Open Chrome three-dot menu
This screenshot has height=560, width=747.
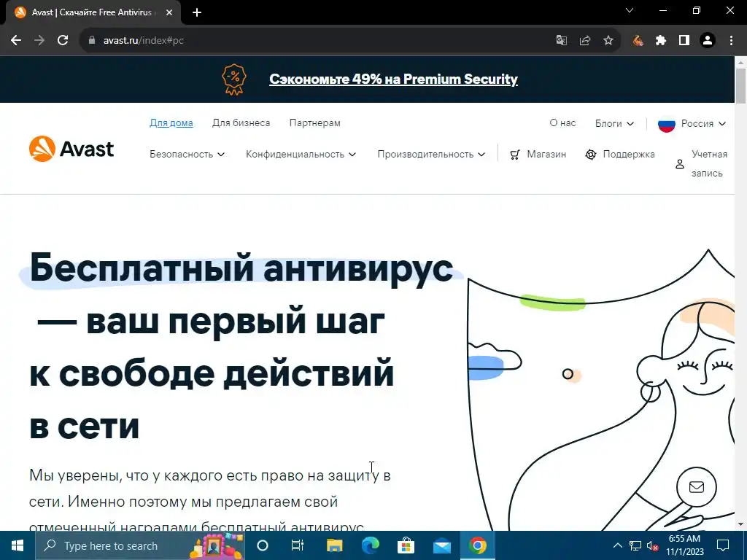[x=731, y=41]
